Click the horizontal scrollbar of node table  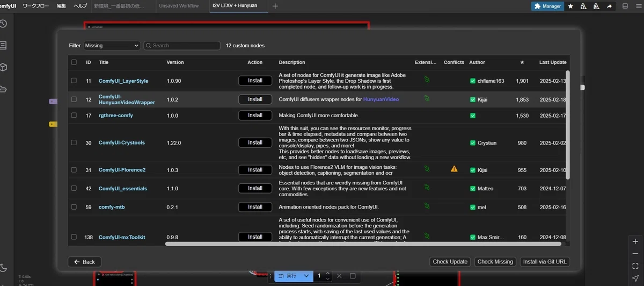coord(363,244)
